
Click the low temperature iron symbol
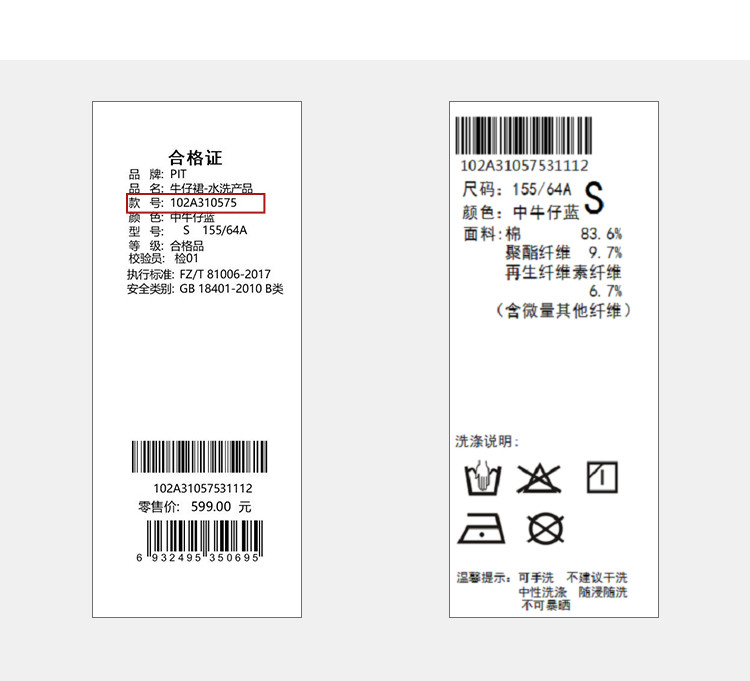[x=482, y=528]
